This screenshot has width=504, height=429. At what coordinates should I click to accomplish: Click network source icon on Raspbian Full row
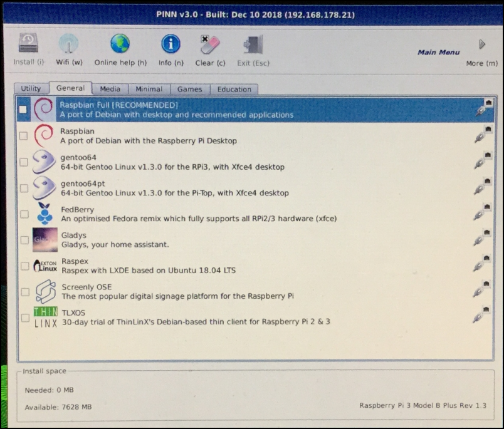[x=485, y=107]
